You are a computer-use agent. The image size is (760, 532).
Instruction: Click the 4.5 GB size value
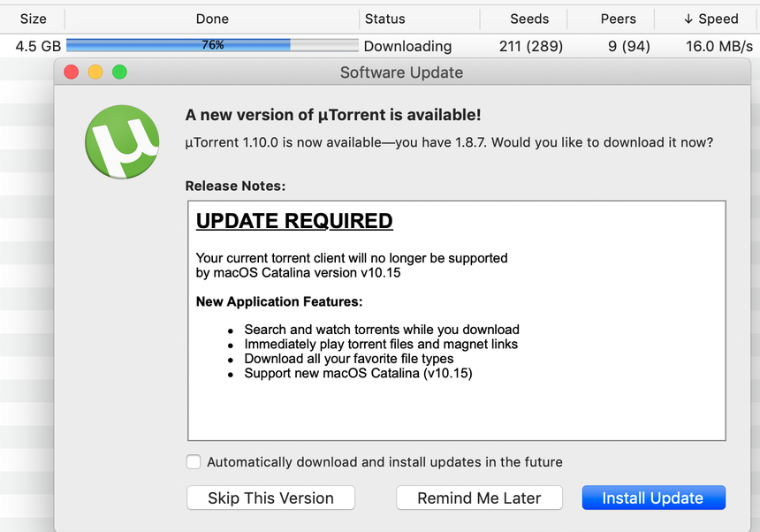[x=38, y=46]
